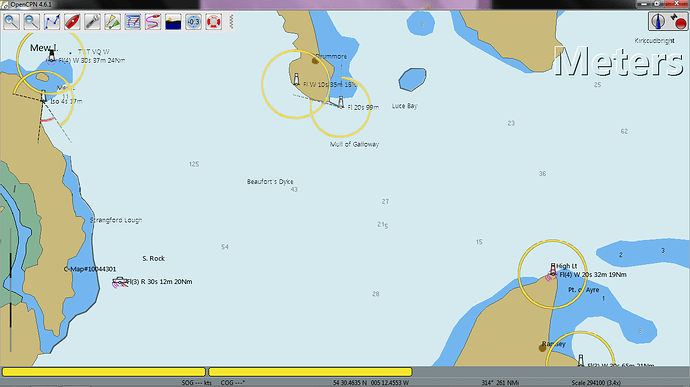
Task: Click the 'Kirkcudbright' place label
Action: 654,41
